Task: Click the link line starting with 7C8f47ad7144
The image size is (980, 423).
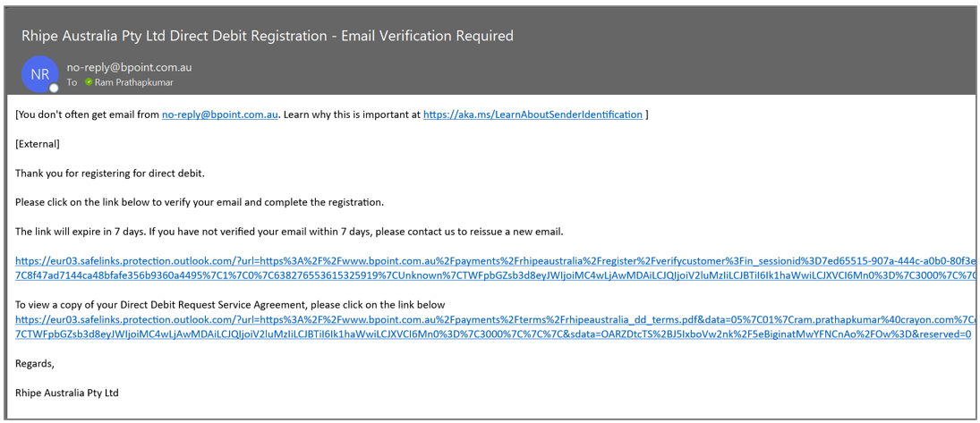Action: pos(492,275)
